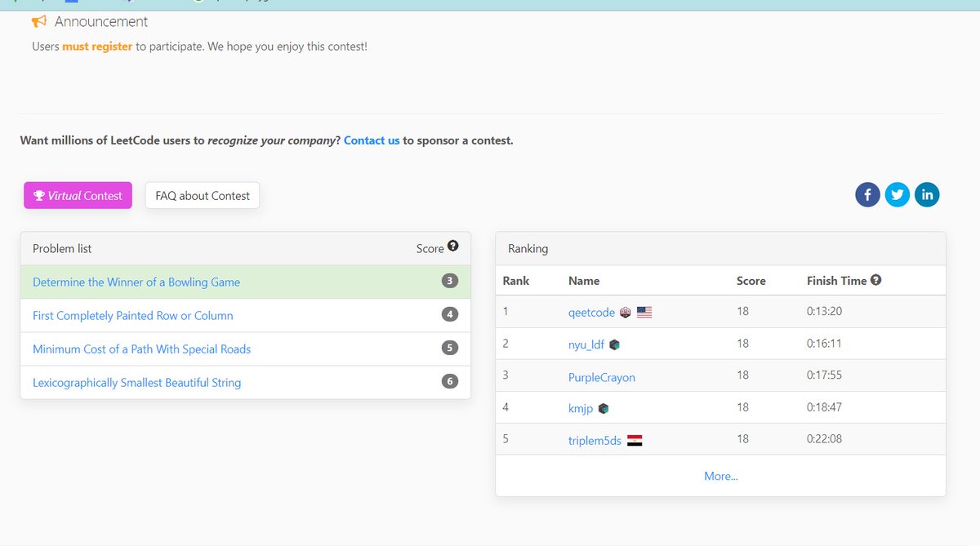Click score badge 5 for Special Roads
The image size is (980, 551).
tap(449, 348)
